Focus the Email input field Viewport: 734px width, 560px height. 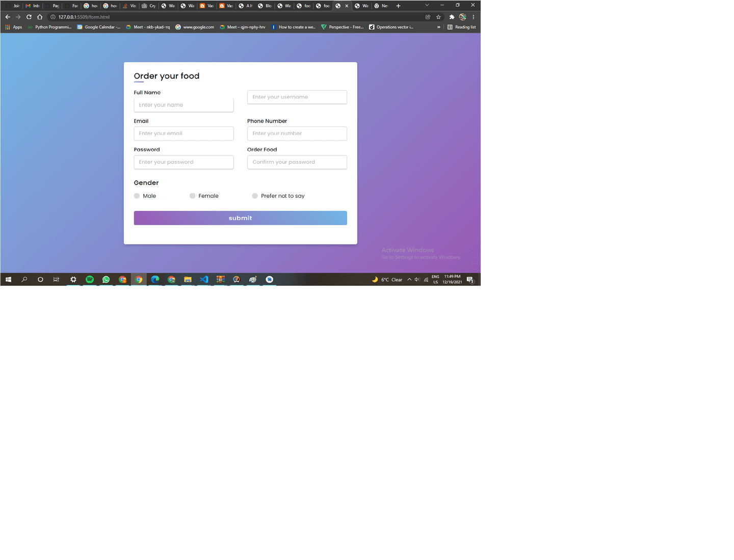pos(183,134)
